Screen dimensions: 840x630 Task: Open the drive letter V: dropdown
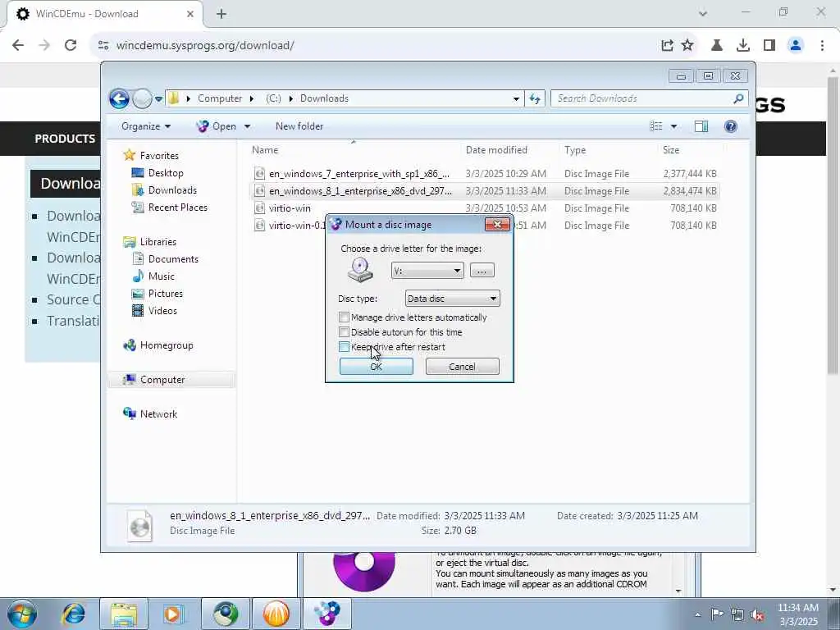pos(427,271)
